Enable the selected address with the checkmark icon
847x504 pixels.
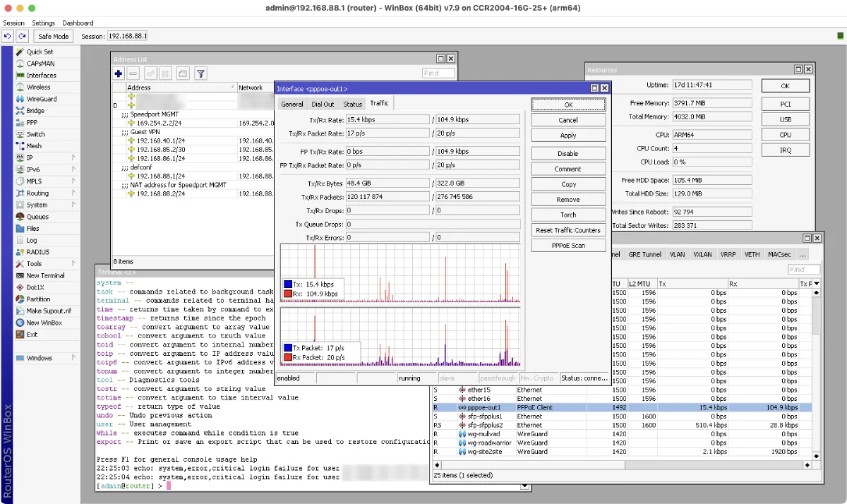tap(151, 73)
